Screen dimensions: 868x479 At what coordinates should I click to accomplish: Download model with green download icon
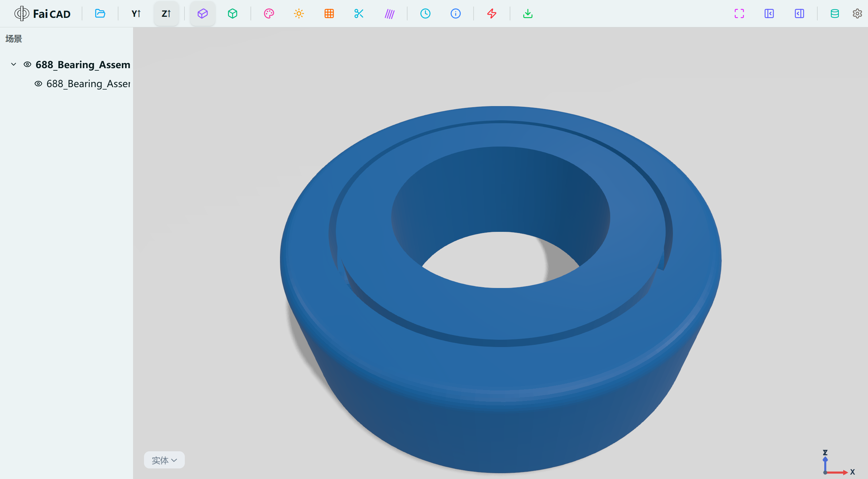tap(528, 13)
